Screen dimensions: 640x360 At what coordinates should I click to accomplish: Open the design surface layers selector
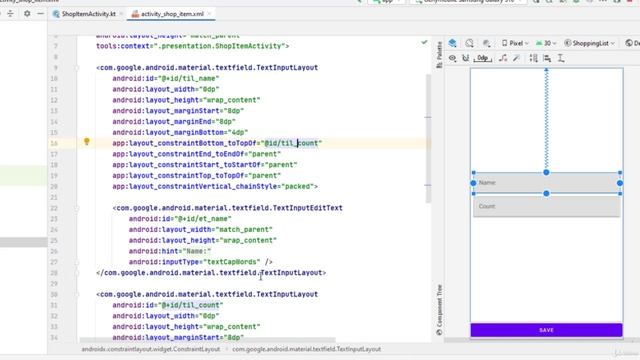click(452, 43)
